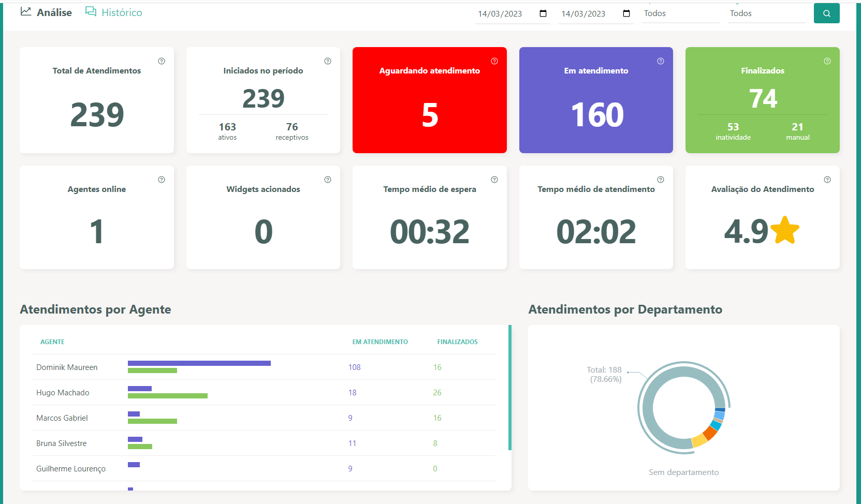Click help icon on Total de Atendimentos card
Screen dimensions: 861x504
click(162, 61)
